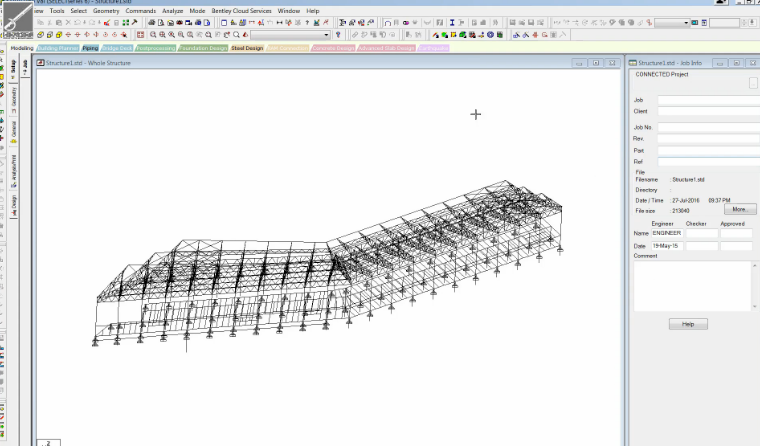Switch to the Foundation Design tab
This screenshot has height=446, width=760.
pyautogui.click(x=203, y=48)
